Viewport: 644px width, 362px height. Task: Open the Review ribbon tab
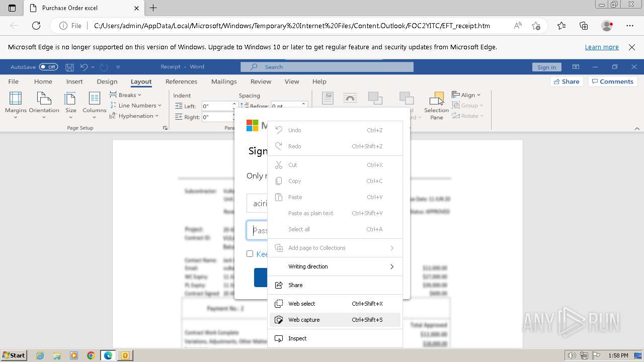[261, 81]
